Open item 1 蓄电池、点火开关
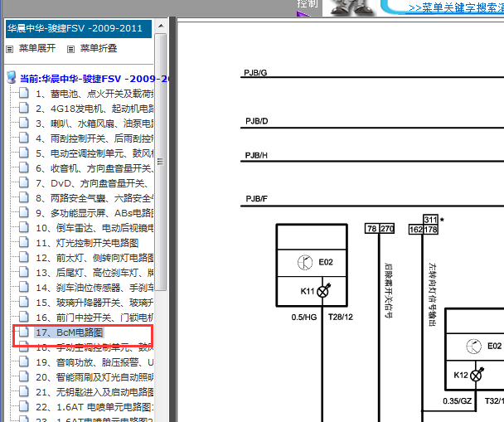 click(x=94, y=94)
